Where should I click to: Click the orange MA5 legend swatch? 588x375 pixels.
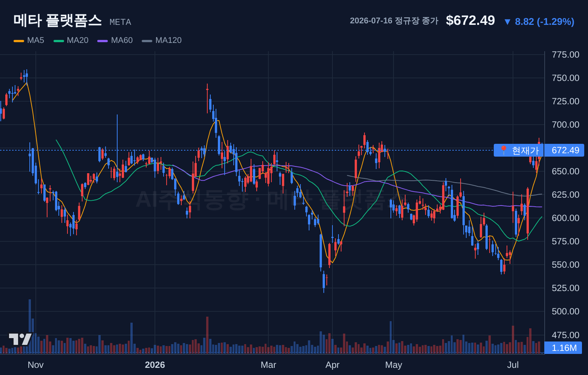(19, 41)
